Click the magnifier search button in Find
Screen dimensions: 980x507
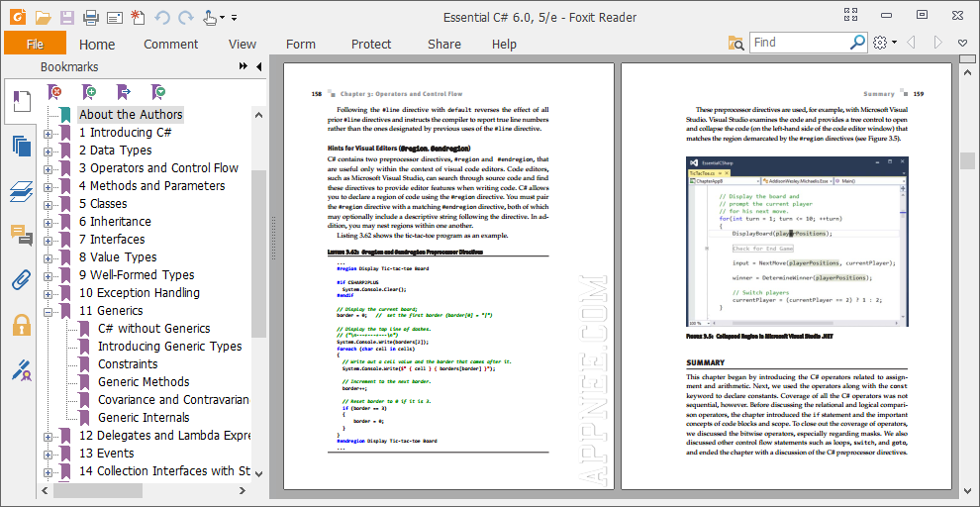(857, 43)
